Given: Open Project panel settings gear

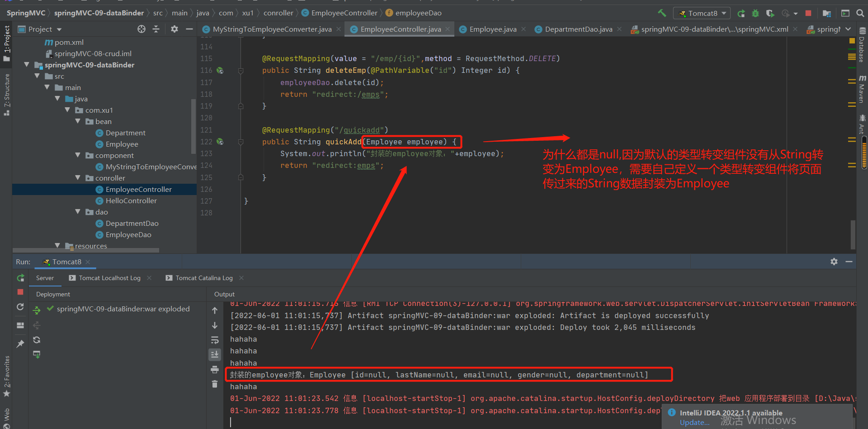Looking at the screenshot, I should (x=175, y=29).
